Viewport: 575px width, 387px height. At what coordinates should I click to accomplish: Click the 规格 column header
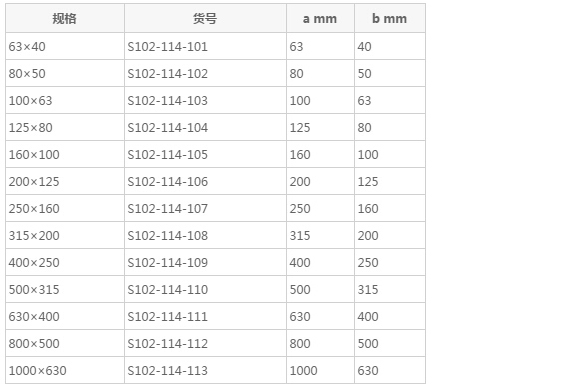65,18
